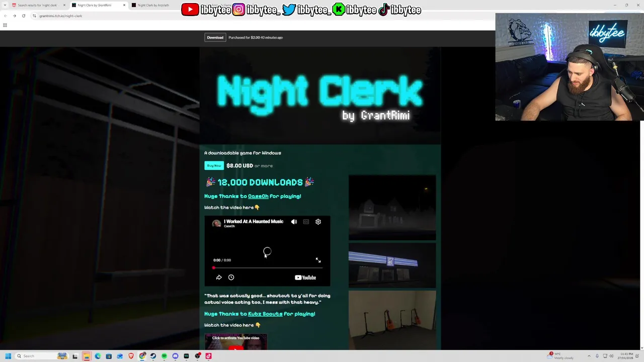Open the notification center icon

point(637,356)
